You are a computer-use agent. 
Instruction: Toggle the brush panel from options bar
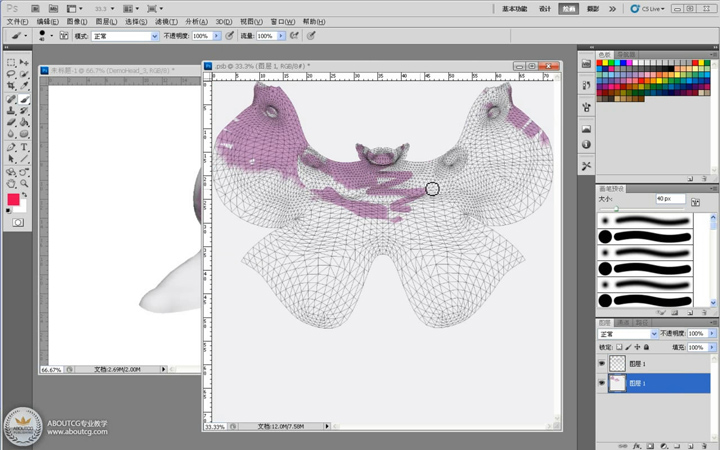pyautogui.click(x=64, y=36)
